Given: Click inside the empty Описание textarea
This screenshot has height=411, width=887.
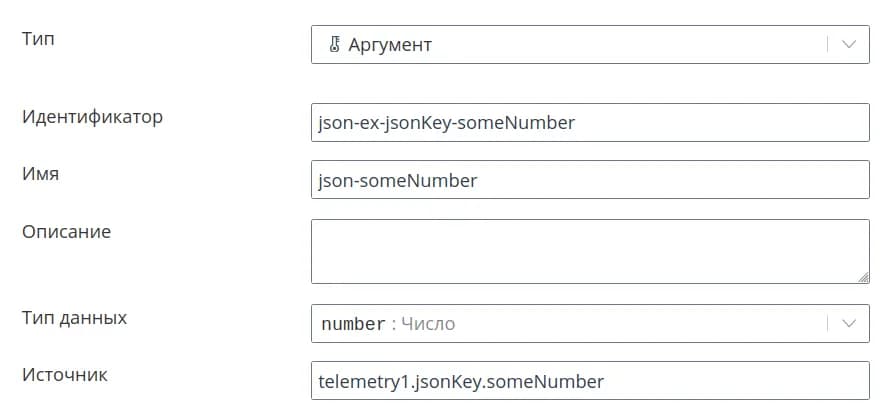Looking at the screenshot, I should pyautogui.click(x=590, y=251).
